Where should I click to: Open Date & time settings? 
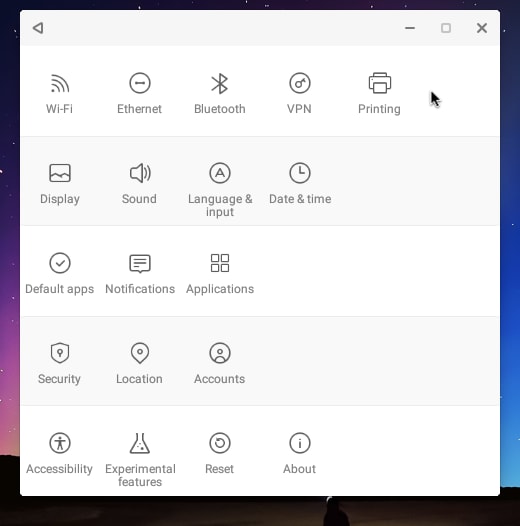[300, 183]
